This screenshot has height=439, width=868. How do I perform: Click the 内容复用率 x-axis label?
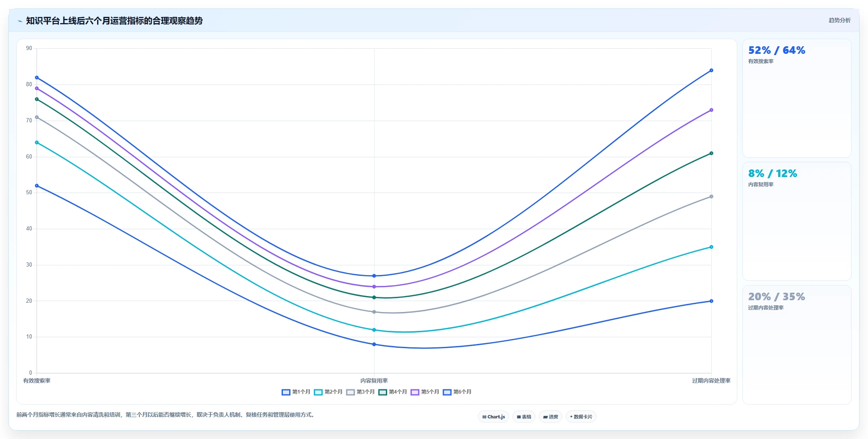(x=374, y=381)
